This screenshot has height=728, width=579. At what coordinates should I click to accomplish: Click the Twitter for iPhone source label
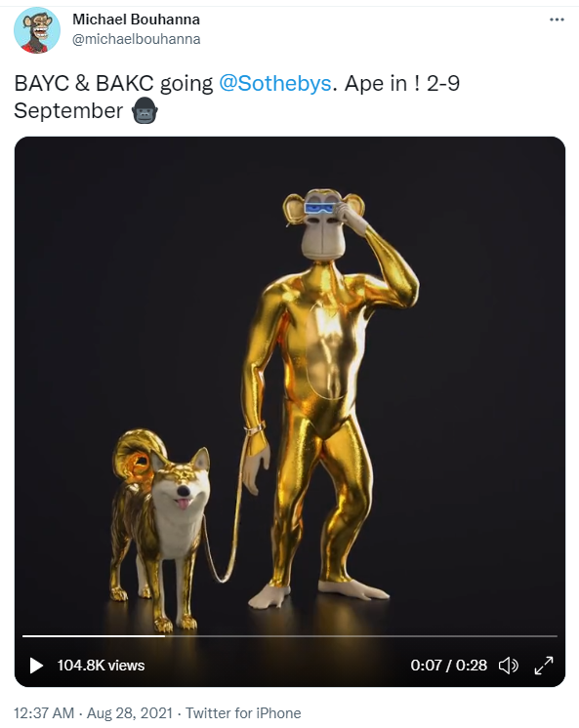(243, 712)
